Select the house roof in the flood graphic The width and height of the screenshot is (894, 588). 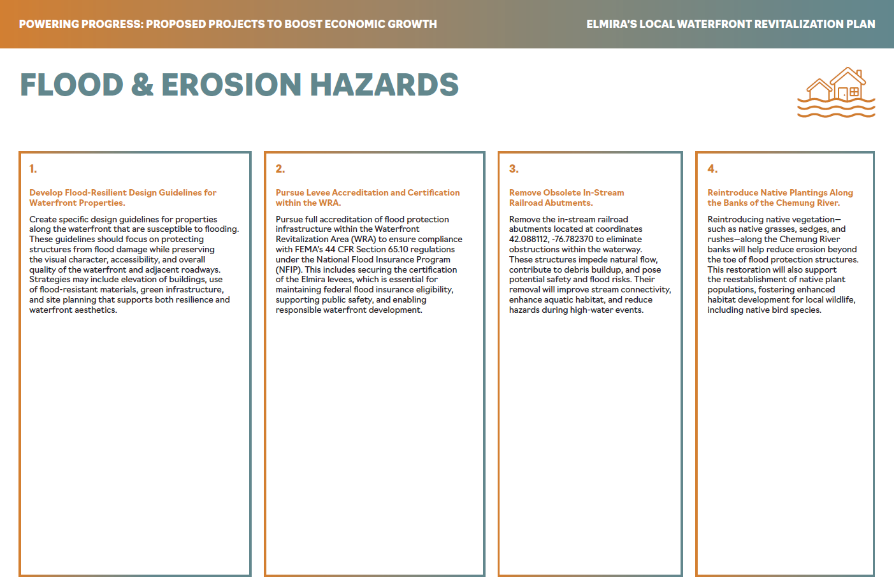tap(847, 71)
